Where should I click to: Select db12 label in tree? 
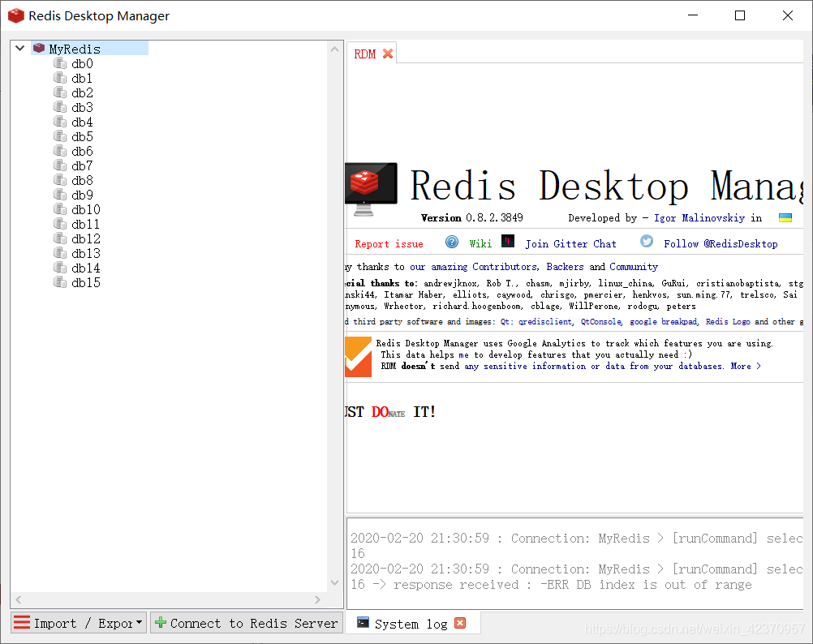(86, 238)
